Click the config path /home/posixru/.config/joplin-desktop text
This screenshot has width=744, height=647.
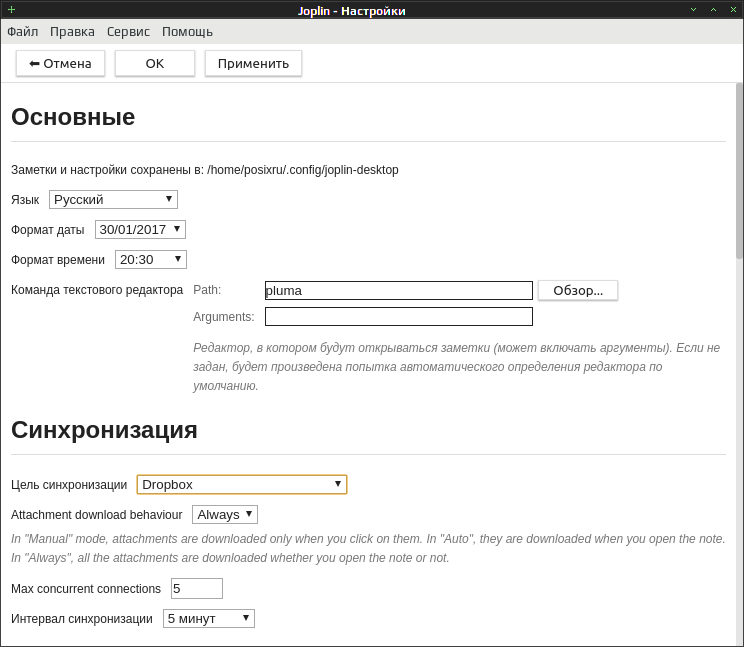(303, 170)
